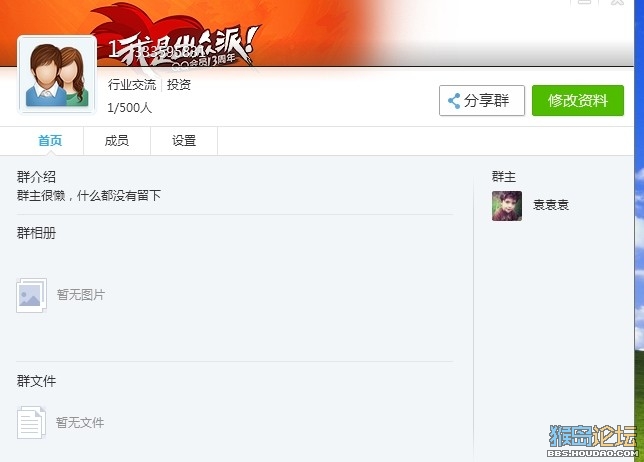
Task: Open the 群相册 section heading
Action: pos(36,233)
